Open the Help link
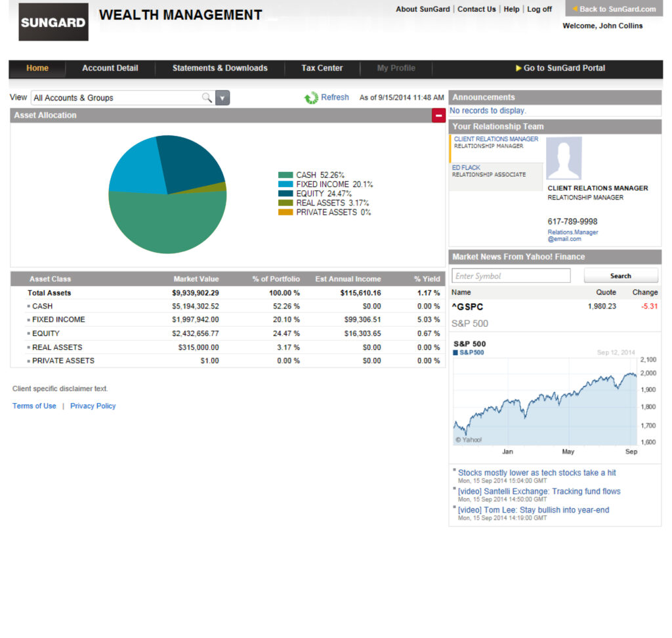The width and height of the screenshot is (672, 638). coord(511,9)
